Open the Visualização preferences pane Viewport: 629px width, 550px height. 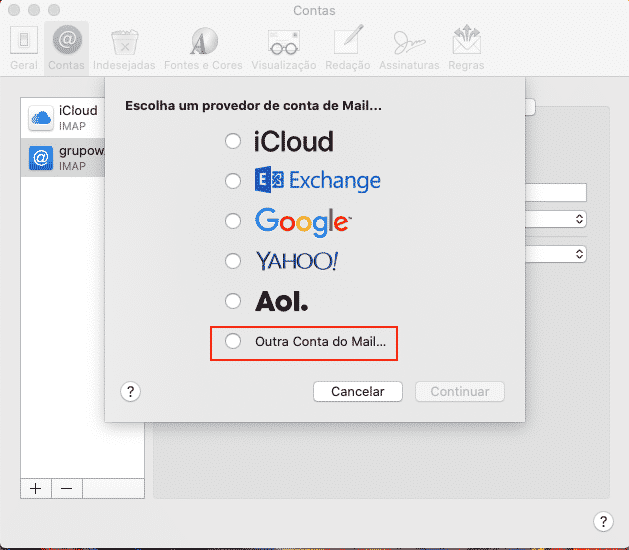284,48
